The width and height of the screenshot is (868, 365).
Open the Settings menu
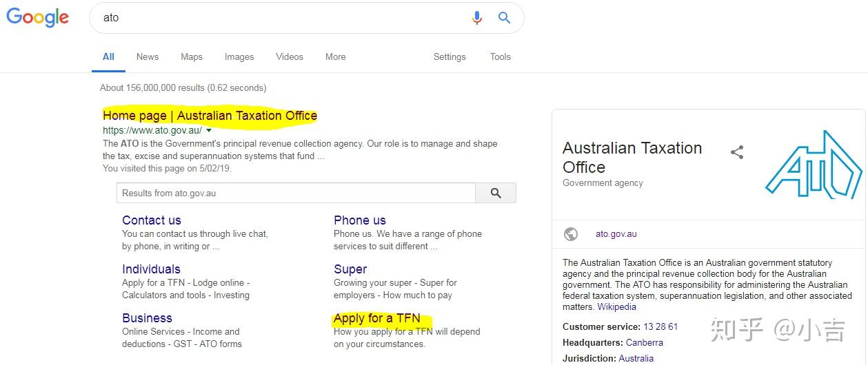click(450, 57)
